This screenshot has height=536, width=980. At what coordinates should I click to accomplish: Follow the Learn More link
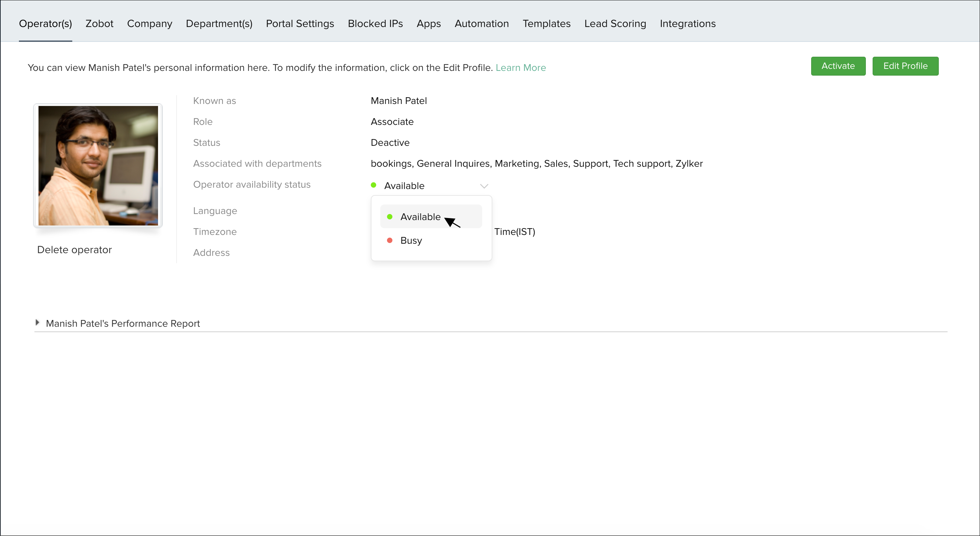520,68
